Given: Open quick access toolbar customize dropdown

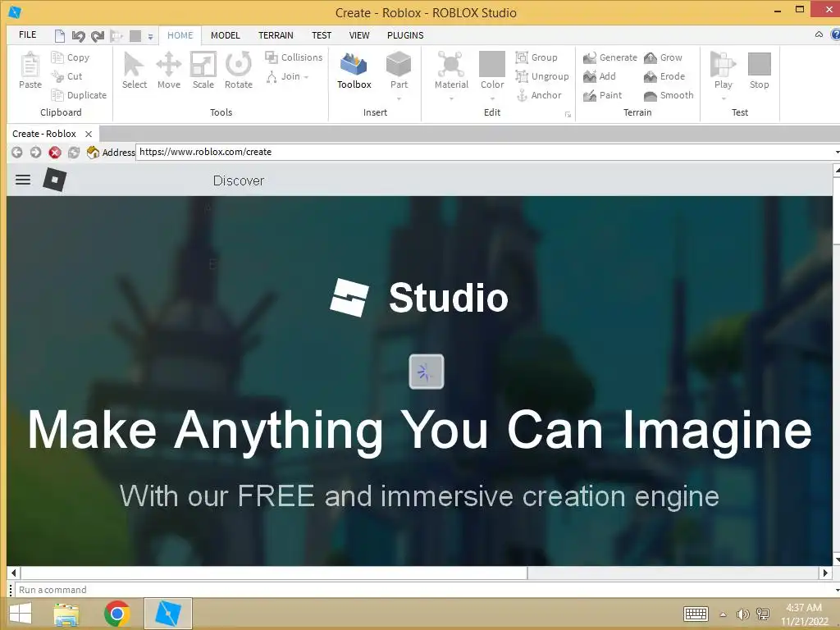Looking at the screenshot, I should 151,36.
